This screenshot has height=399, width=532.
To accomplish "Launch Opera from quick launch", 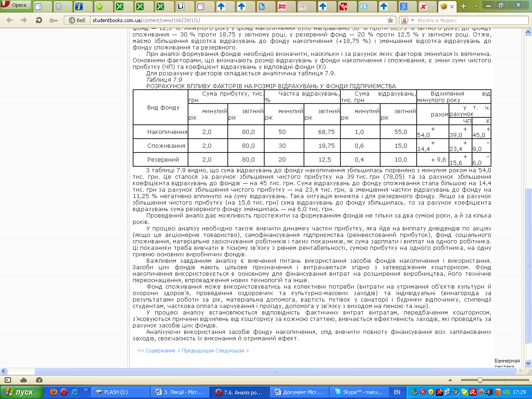I will pos(64,392).
